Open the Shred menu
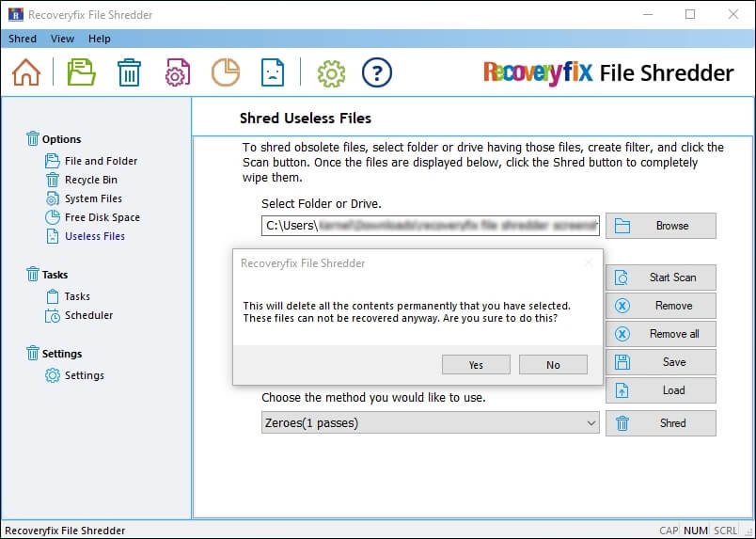 point(23,39)
